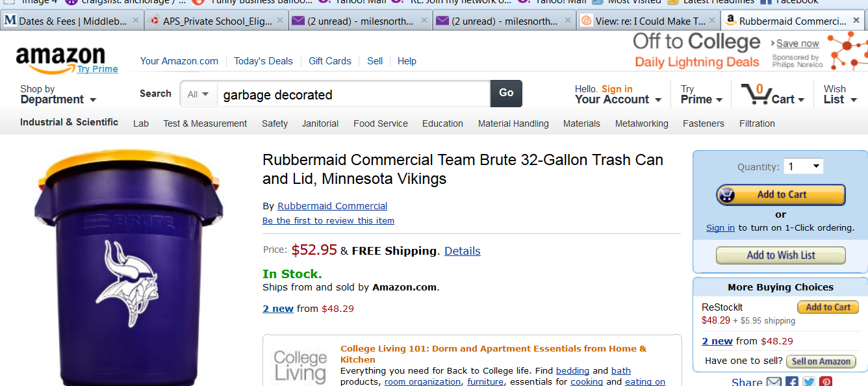Open the search category All dropdown
Viewport: 868px width, 386px height.
coord(198,94)
